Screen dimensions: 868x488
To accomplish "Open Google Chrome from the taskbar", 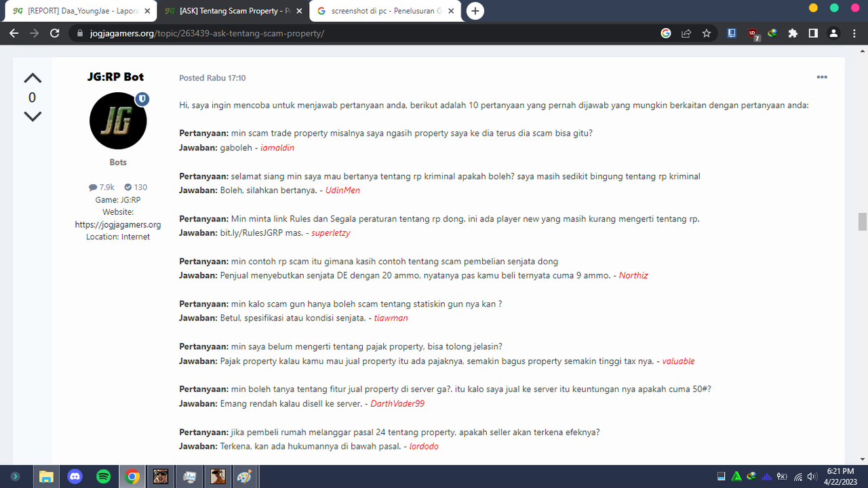I will coord(132,476).
